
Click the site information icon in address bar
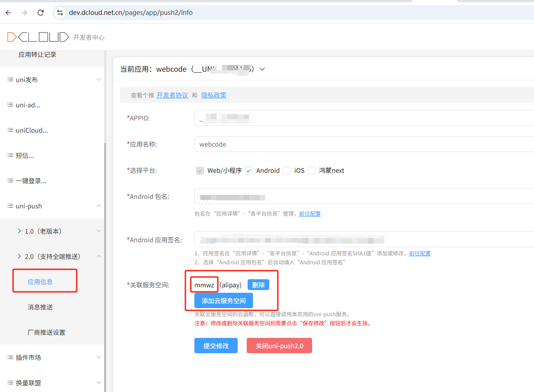[60, 13]
